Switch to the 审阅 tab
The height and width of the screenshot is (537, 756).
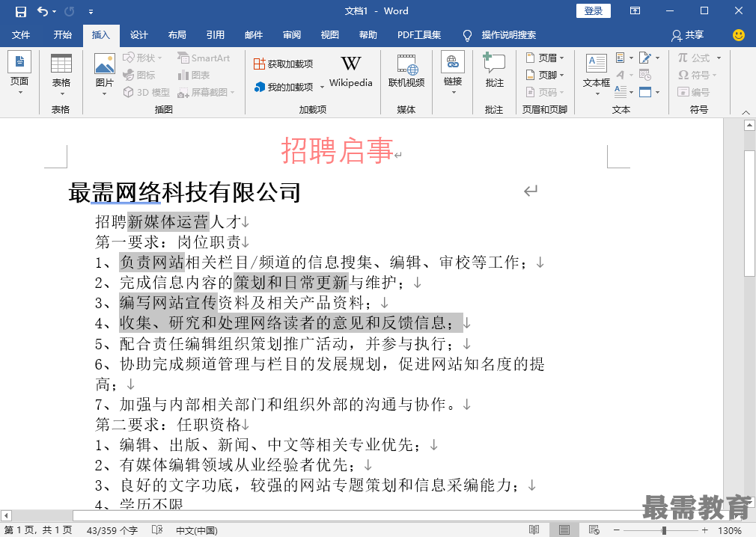[292, 34]
